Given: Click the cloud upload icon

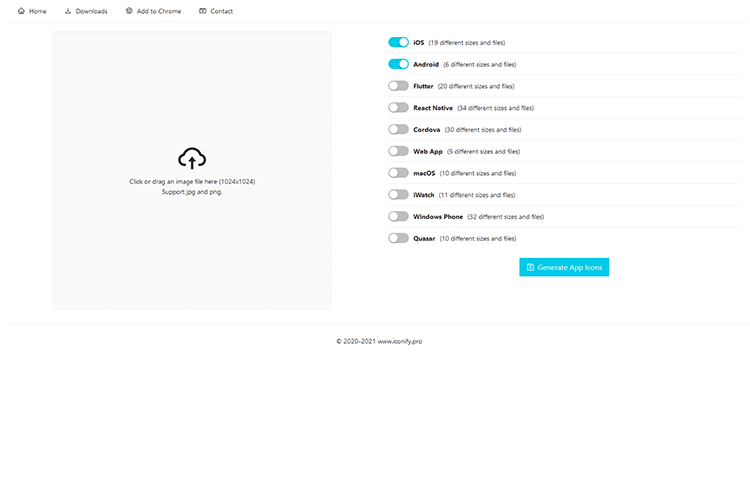Looking at the screenshot, I should pyautogui.click(x=192, y=158).
